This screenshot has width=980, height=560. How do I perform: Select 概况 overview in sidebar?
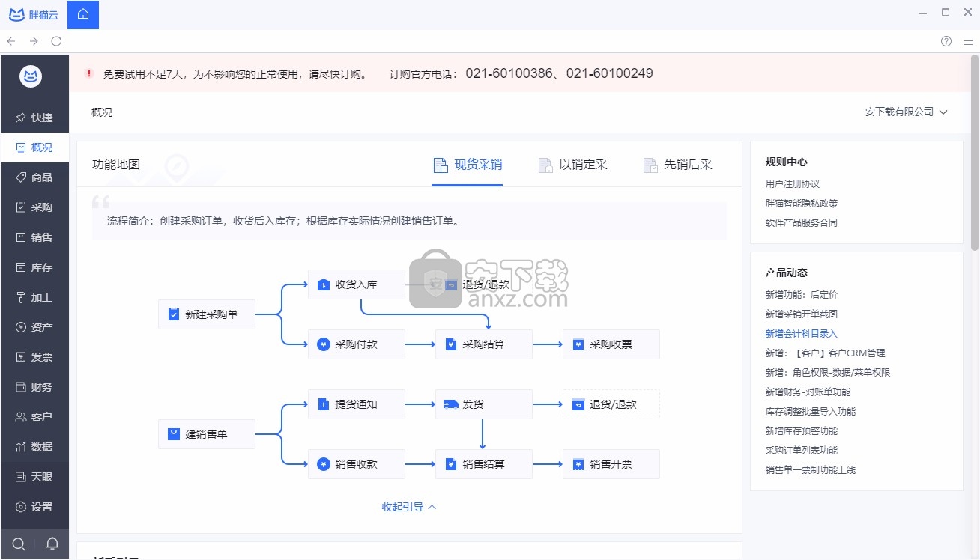coord(34,147)
